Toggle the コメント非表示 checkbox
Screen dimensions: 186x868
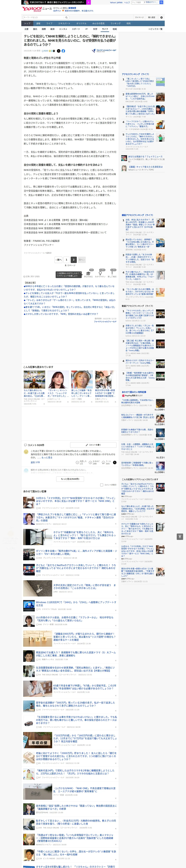pyautogui.click(x=102, y=485)
